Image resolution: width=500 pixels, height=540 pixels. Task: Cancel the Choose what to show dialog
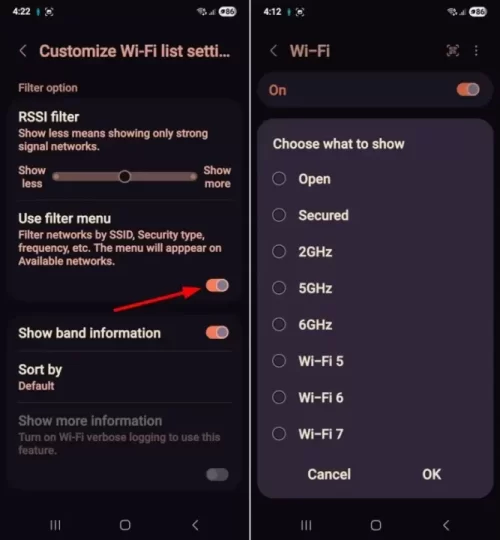click(329, 474)
